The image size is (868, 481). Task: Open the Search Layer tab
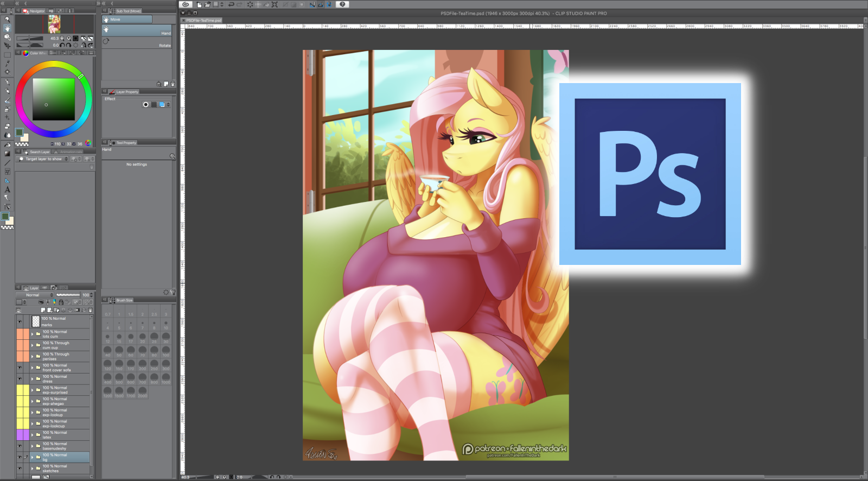click(36, 152)
